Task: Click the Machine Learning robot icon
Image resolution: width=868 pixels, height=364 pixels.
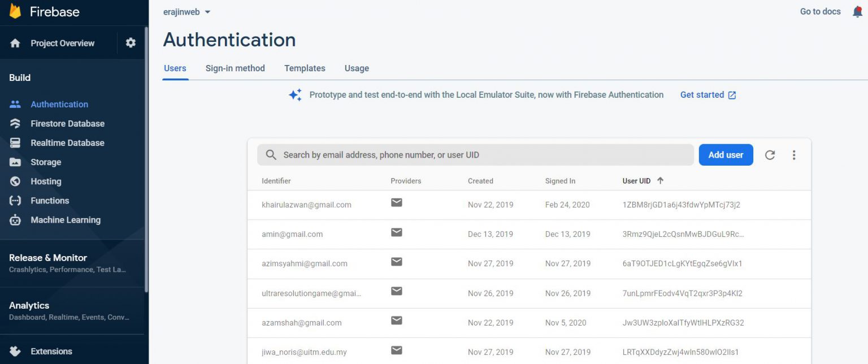Action: pos(15,220)
